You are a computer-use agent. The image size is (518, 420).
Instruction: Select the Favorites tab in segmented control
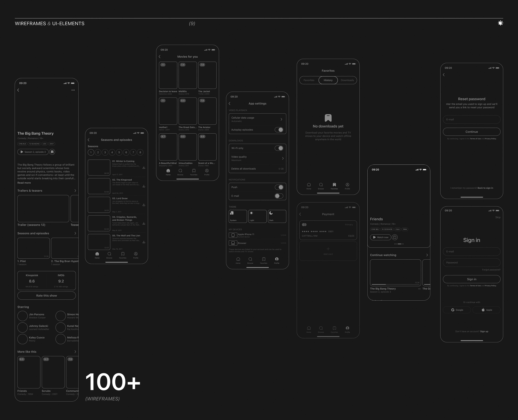(x=309, y=80)
